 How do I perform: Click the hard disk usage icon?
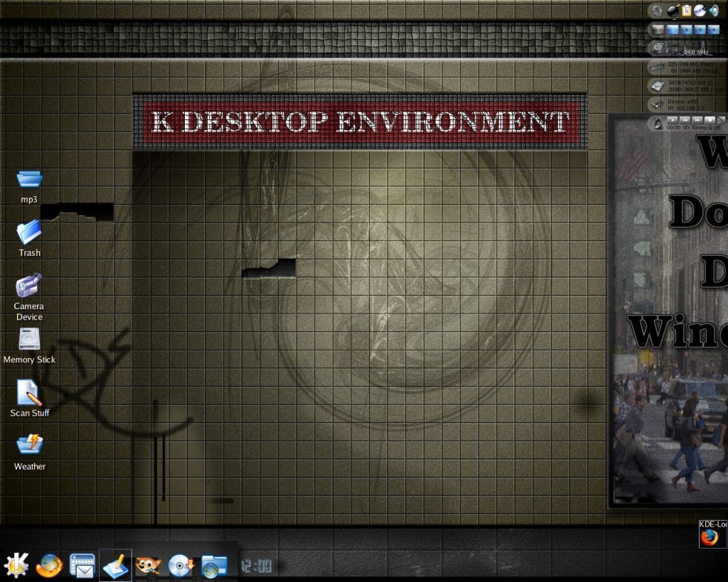[658, 86]
